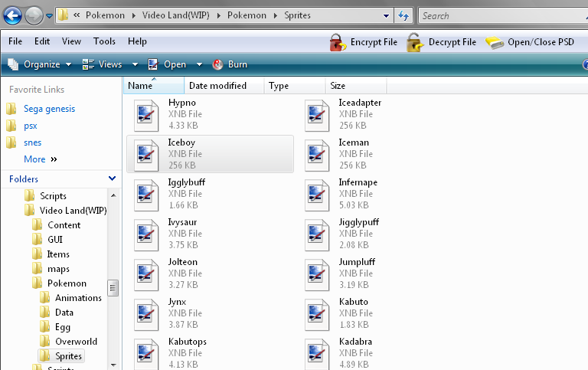
Task: Click the Back navigation arrow
Action: pyautogui.click(x=13, y=15)
